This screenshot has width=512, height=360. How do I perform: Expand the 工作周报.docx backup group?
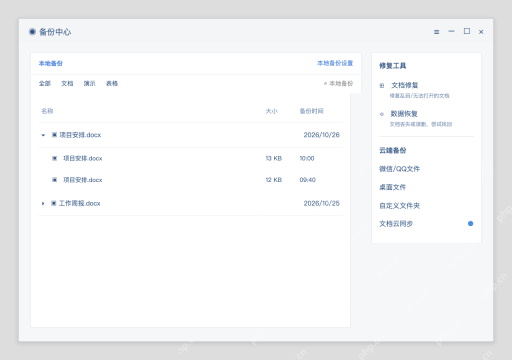tap(43, 203)
